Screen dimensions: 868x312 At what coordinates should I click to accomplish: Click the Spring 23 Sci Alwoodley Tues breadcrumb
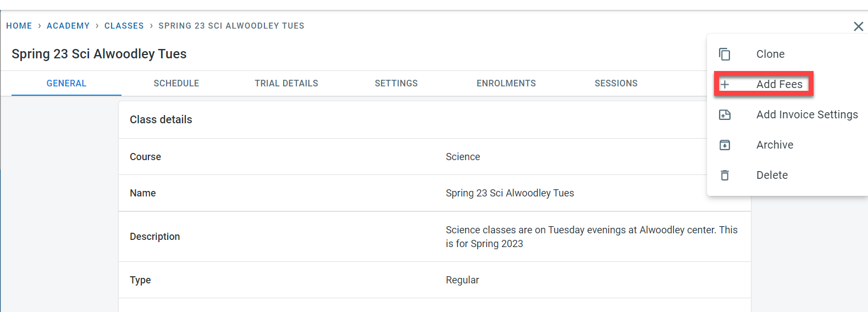231,26
